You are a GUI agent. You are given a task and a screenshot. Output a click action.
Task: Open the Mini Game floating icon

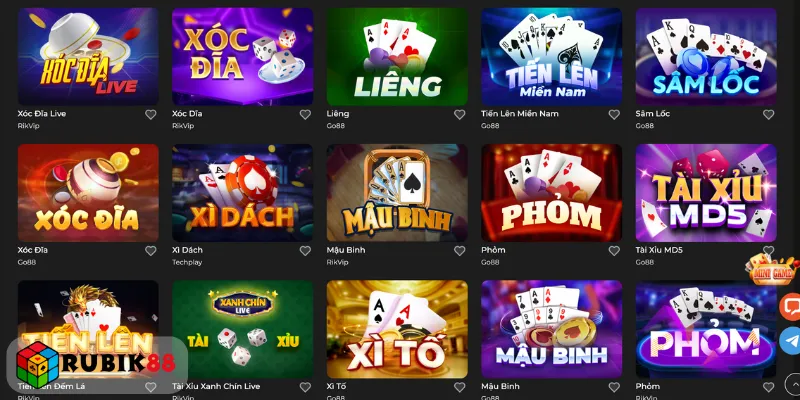pos(773,269)
